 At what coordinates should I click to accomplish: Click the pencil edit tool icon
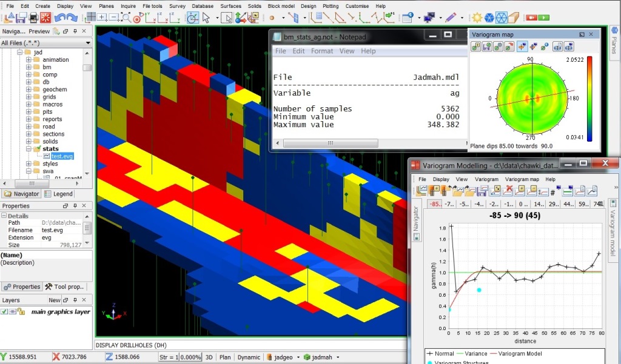point(451,18)
